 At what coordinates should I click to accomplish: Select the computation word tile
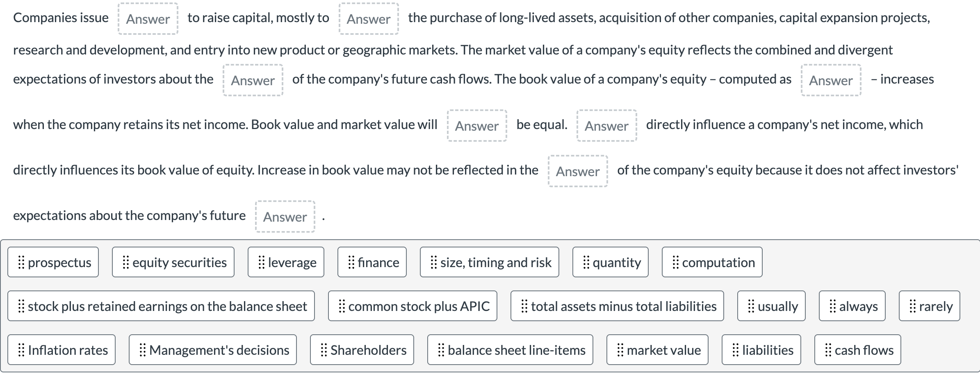pyautogui.click(x=711, y=262)
